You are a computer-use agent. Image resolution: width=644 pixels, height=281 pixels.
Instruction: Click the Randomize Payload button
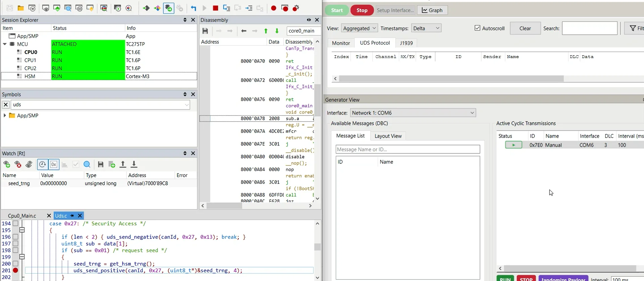pyautogui.click(x=563, y=279)
